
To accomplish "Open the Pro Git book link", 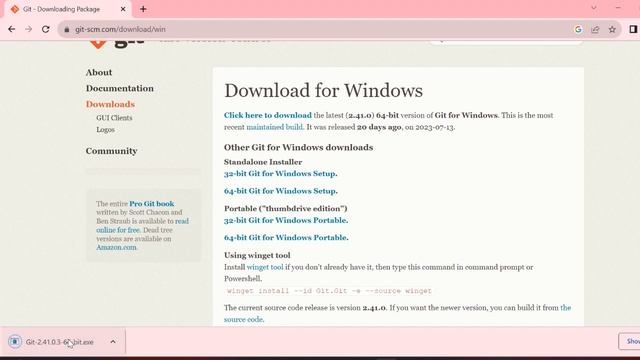I will tap(152, 204).
